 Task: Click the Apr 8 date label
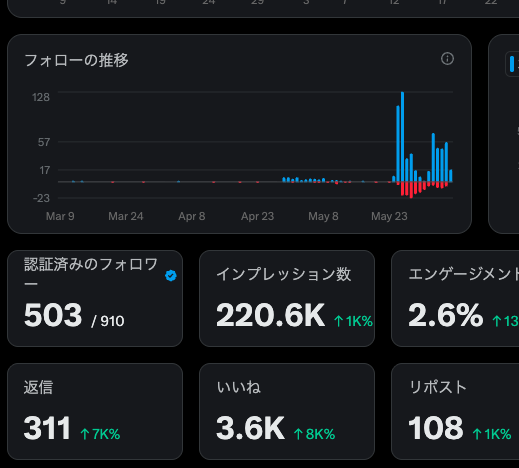point(192,216)
